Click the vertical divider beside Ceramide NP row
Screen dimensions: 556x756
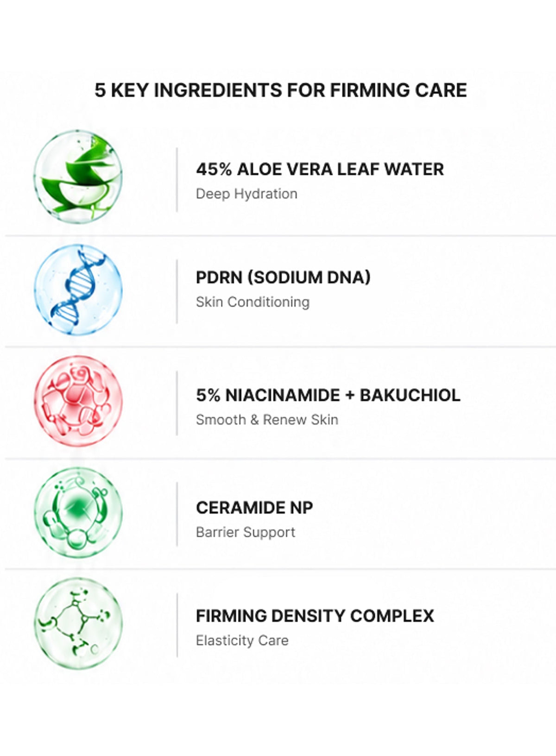(x=177, y=514)
